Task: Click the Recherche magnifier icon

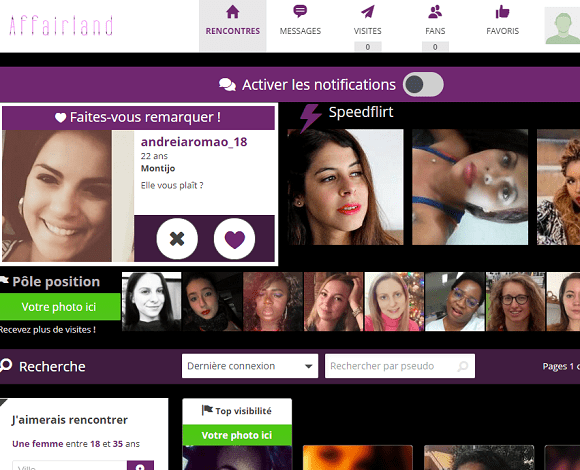Action: 6,366
